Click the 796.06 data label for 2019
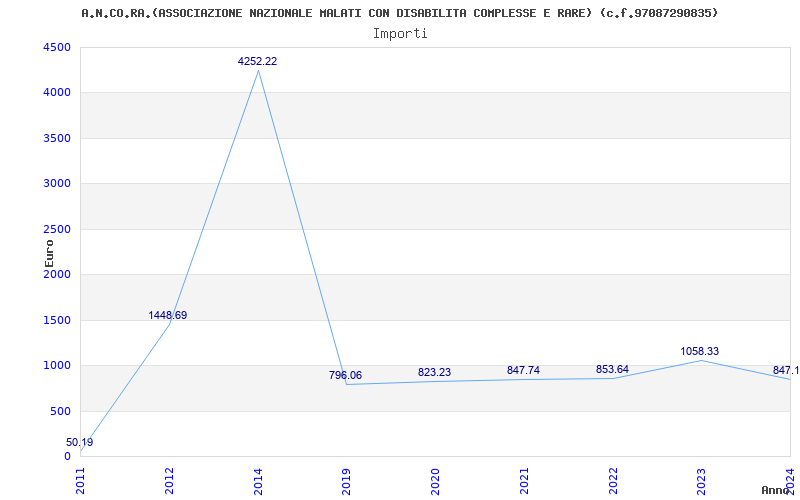 tap(345, 376)
